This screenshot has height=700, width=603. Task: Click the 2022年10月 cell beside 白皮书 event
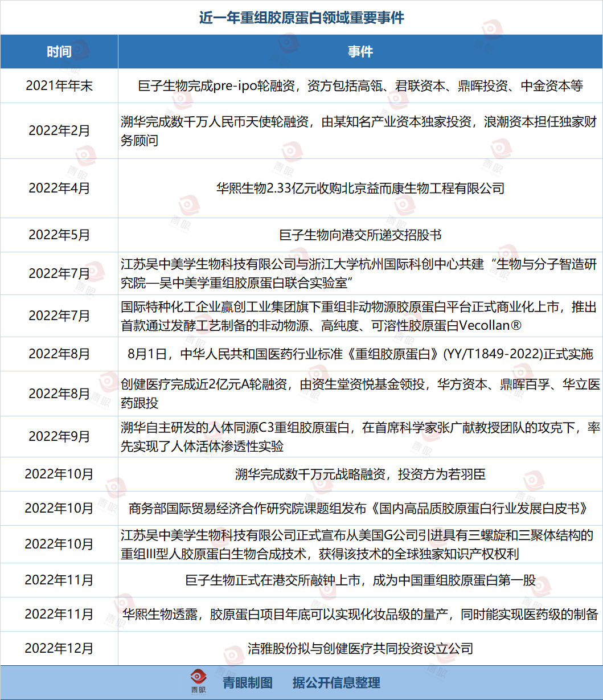click(x=59, y=508)
